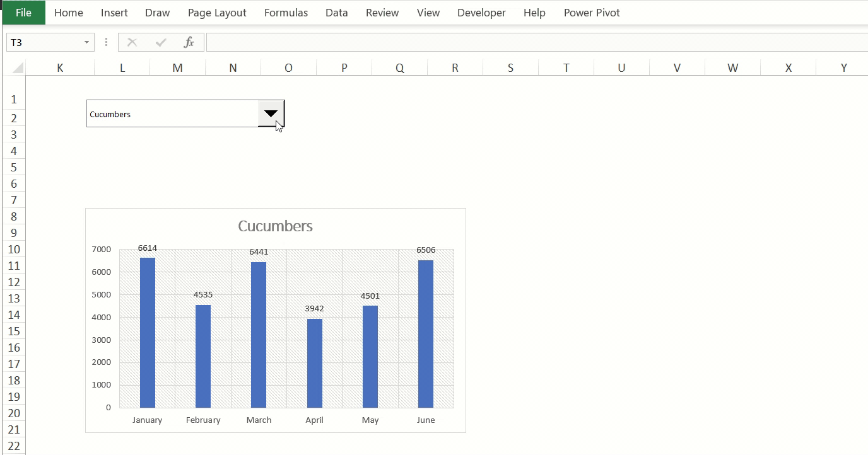This screenshot has height=455, width=868.
Task: Click the Cucumbers chart title
Action: (275, 226)
